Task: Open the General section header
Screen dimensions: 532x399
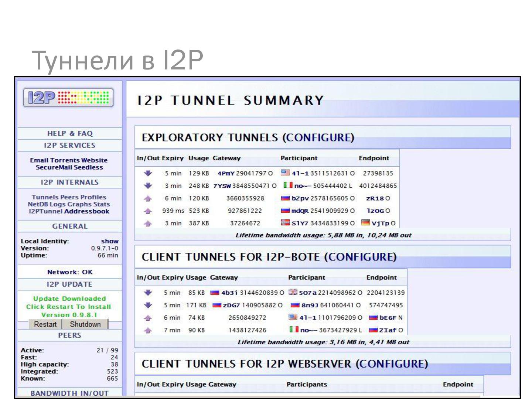Action: 70,226
